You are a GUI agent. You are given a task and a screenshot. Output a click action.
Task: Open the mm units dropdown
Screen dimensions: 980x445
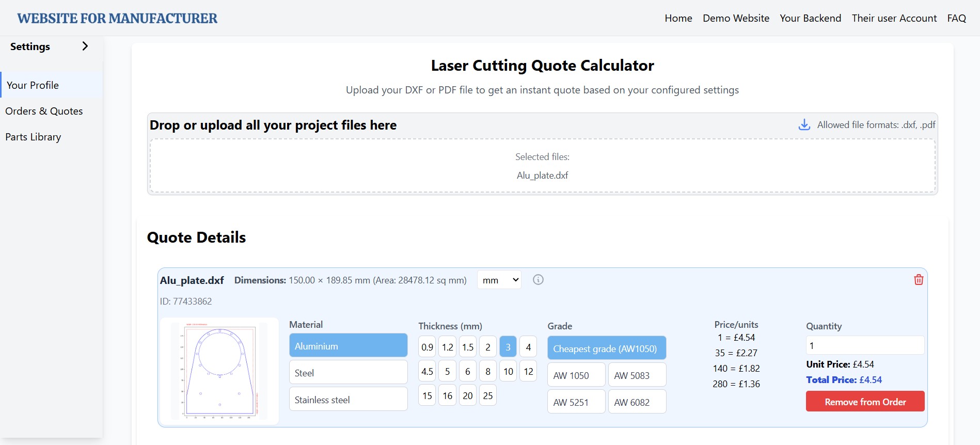[499, 280]
